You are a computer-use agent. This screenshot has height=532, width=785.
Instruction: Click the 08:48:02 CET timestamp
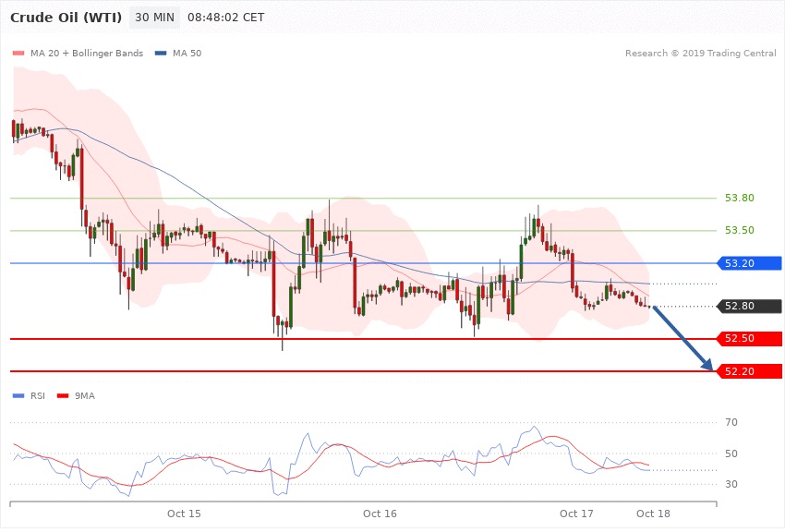point(225,18)
